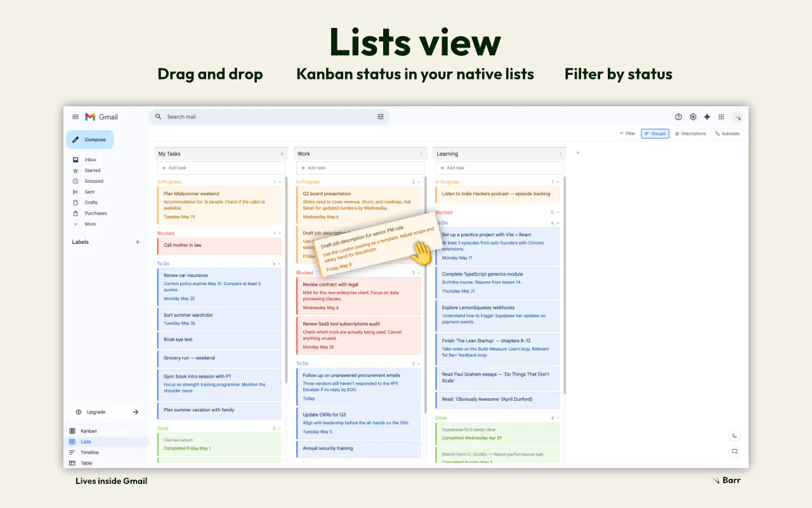The height and width of the screenshot is (508, 812).
Task: Click the Table view icon
Action: (72, 464)
